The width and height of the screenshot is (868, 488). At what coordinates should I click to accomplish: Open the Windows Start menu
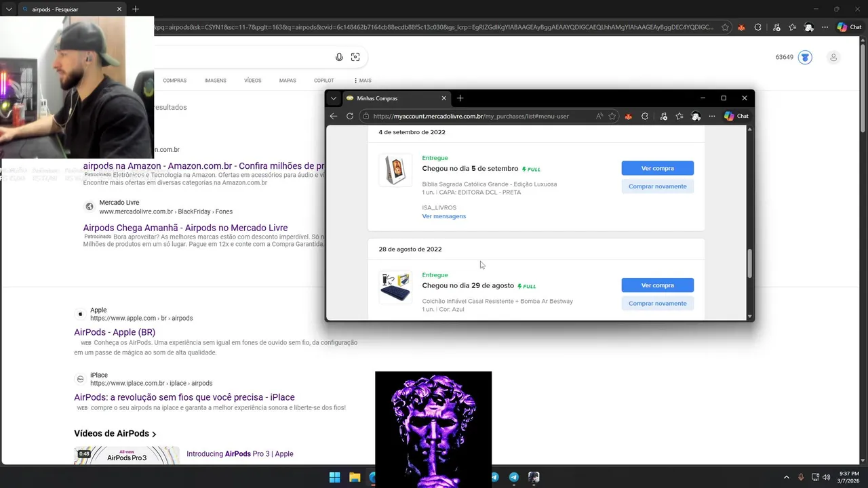pyautogui.click(x=334, y=477)
